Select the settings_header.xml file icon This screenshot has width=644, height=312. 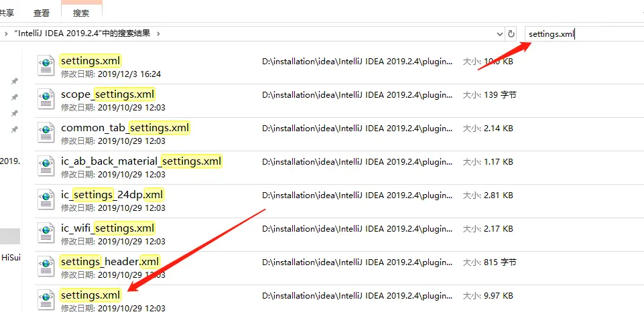click(46, 265)
